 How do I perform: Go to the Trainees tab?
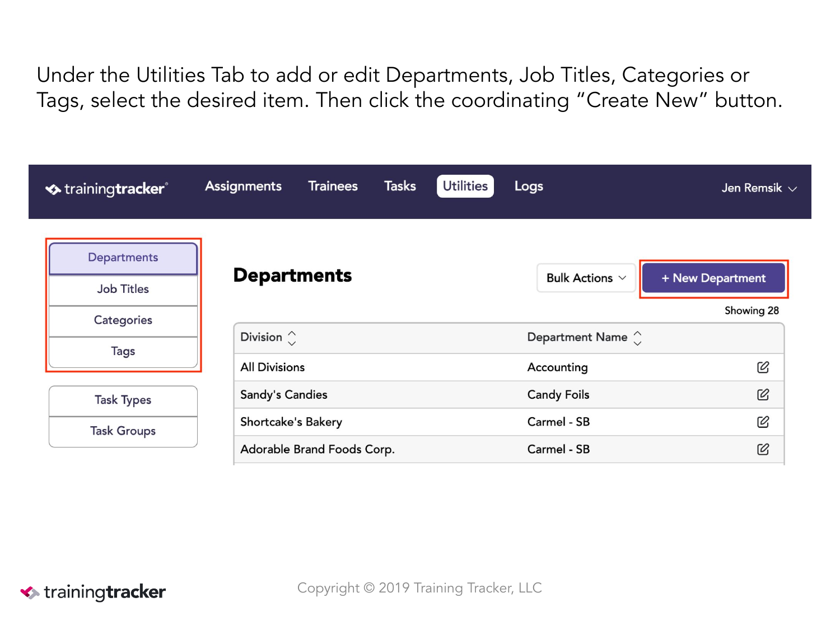[333, 186]
